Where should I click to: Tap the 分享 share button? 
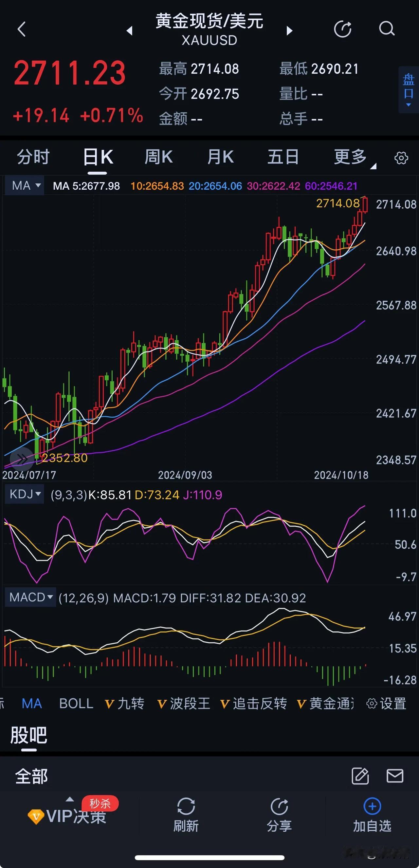click(x=279, y=815)
